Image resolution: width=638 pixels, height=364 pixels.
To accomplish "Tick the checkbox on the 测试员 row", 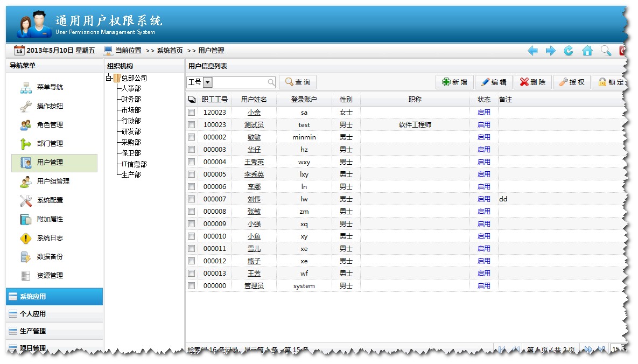I will (191, 124).
